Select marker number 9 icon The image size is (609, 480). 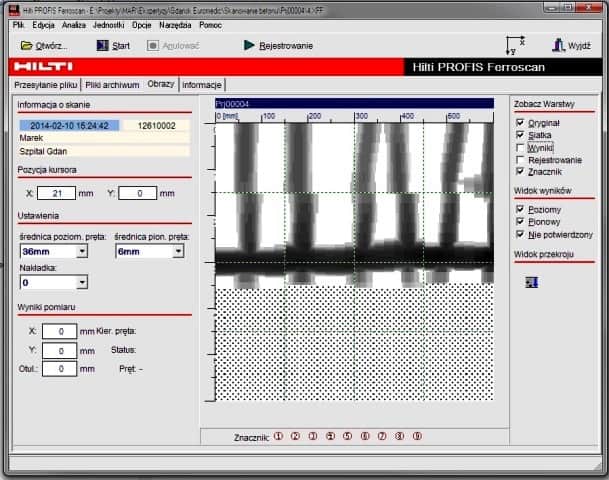[x=417, y=436]
